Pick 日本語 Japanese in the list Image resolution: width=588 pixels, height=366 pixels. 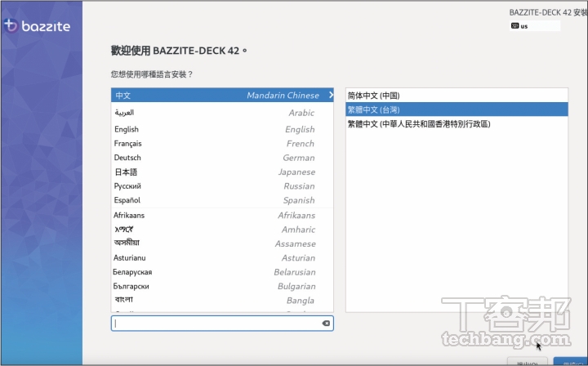222,172
